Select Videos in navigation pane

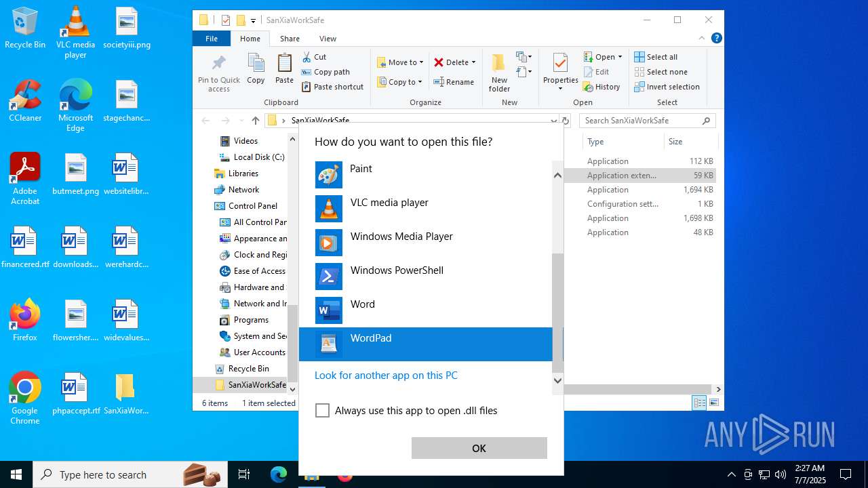[x=245, y=141]
